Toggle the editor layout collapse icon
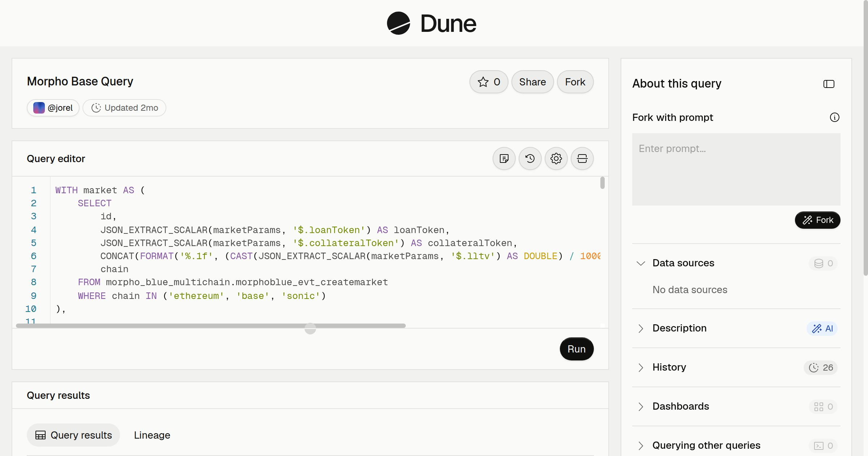868x456 pixels. (582, 159)
